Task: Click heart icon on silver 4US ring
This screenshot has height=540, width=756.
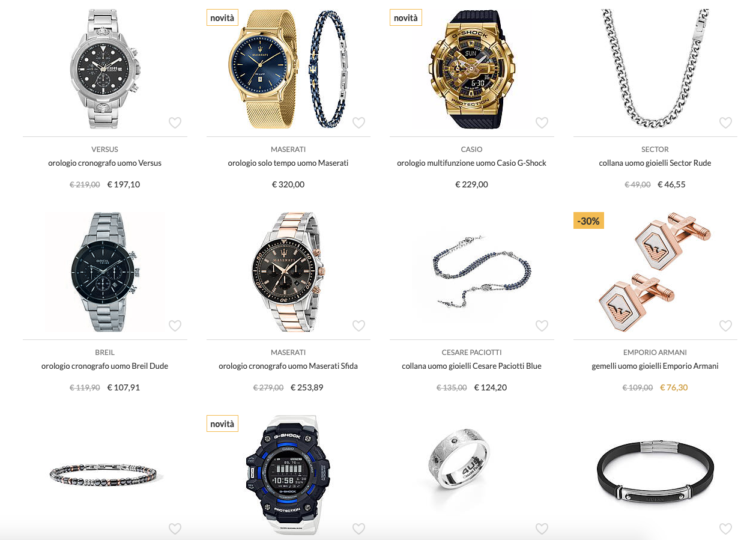Action: click(x=542, y=529)
